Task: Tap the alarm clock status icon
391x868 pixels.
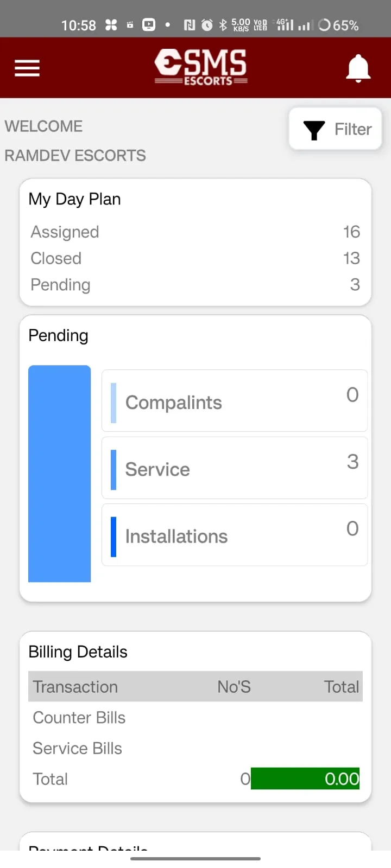Action: [207, 25]
